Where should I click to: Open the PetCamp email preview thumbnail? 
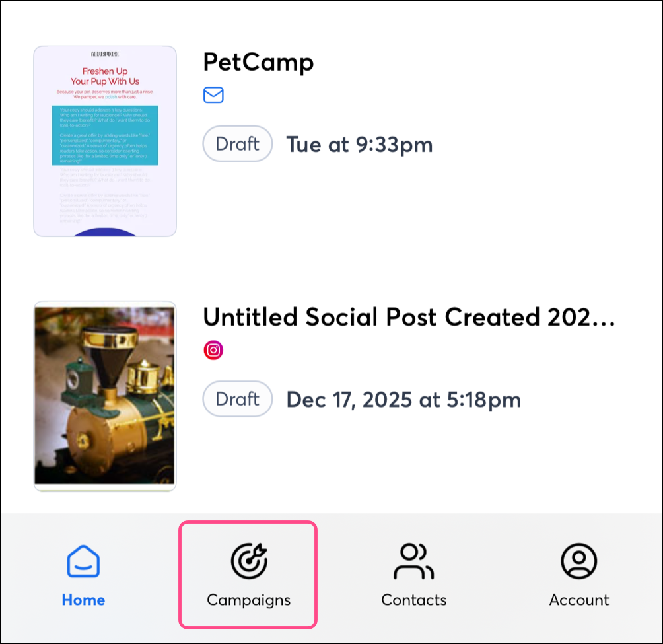click(x=105, y=141)
